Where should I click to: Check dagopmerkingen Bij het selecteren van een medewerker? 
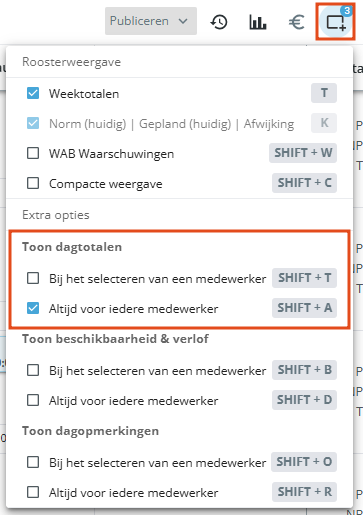[x=33, y=462]
